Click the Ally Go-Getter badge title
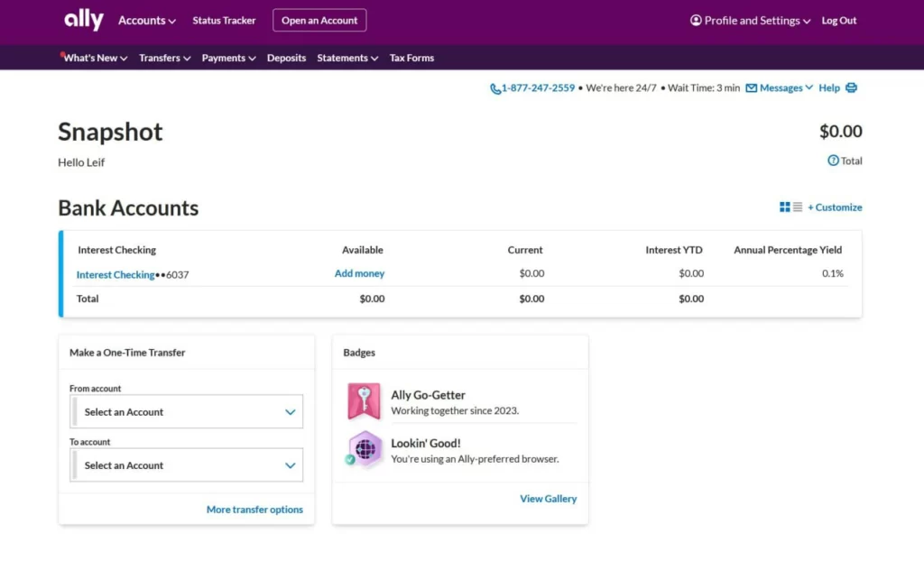This screenshot has height=588, width=924. (x=428, y=395)
